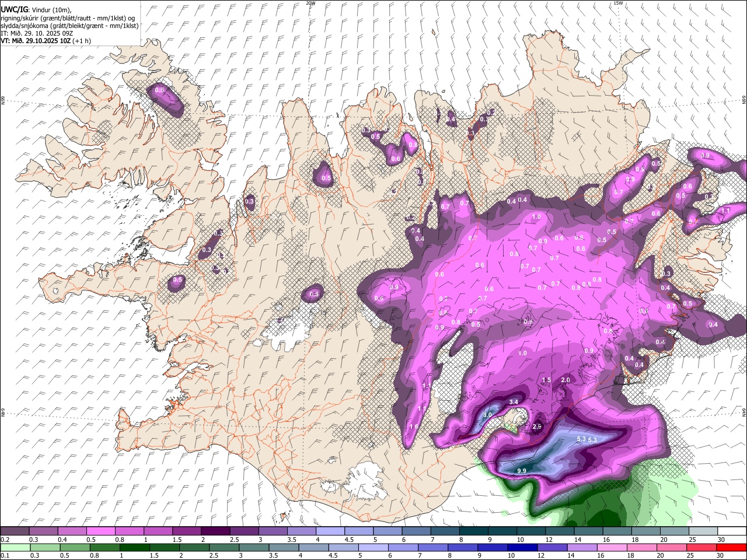Pick the bright red rain swatch at 30
This screenshot has width=747, height=560.
pos(731,547)
